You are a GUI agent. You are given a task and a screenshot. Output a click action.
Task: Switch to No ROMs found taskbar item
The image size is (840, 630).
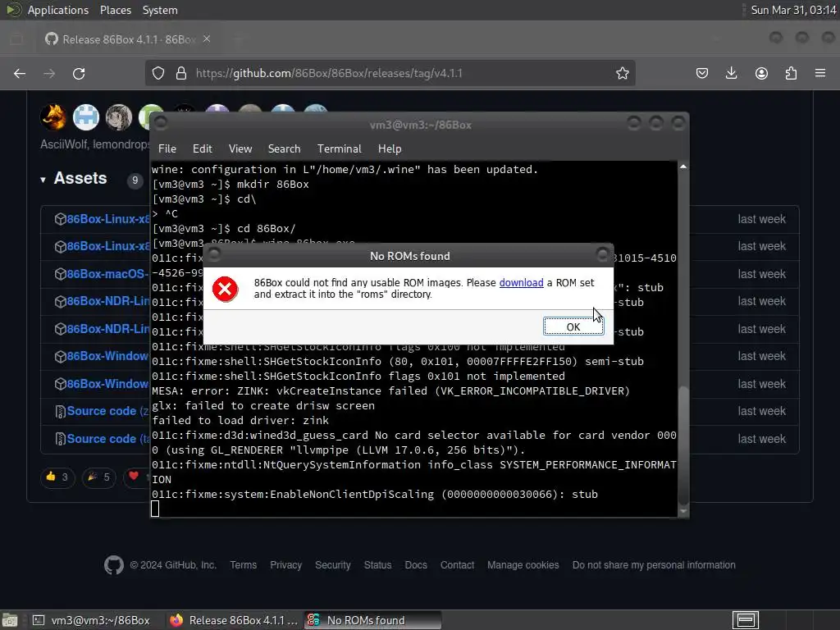point(373,620)
